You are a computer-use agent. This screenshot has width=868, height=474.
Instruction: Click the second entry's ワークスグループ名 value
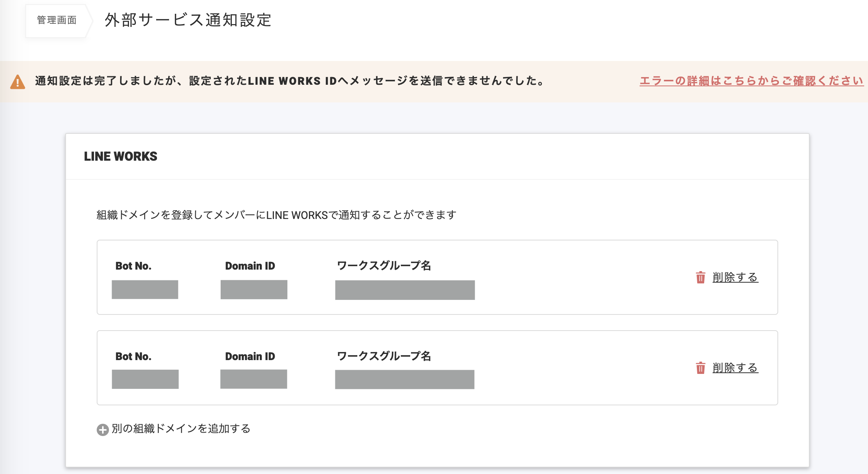tap(404, 380)
